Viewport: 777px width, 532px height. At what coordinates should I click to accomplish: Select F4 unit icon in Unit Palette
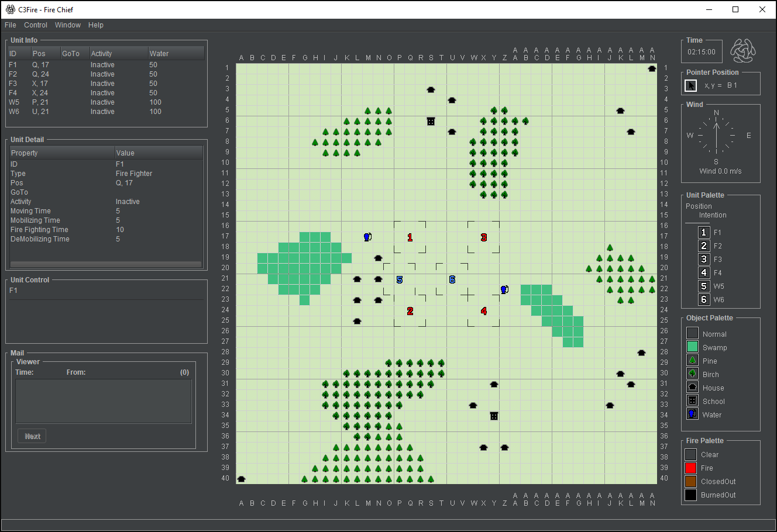(704, 272)
